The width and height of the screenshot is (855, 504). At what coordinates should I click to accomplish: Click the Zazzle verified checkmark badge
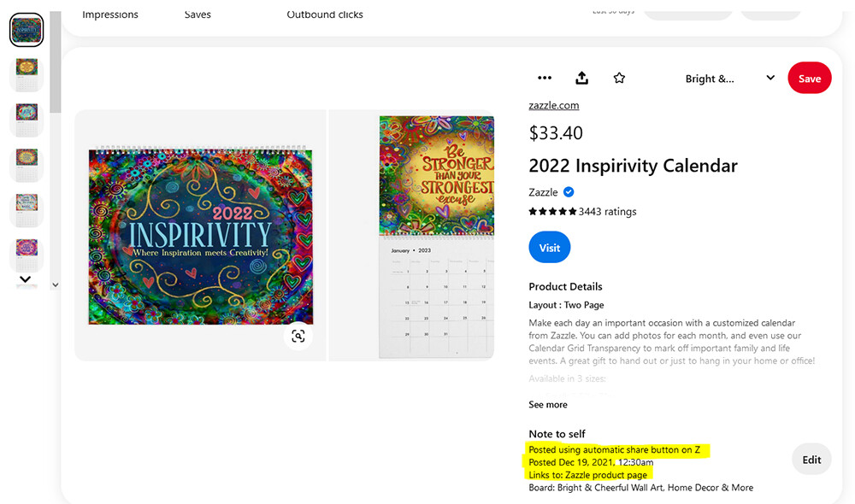pyautogui.click(x=569, y=192)
